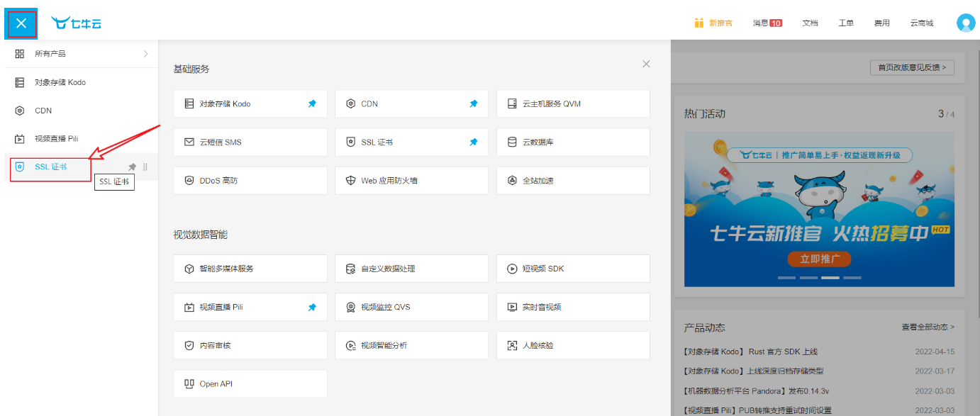The width and height of the screenshot is (980, 416).
Task: Unpin 对象存储 Kodo in the services grid
Action: point(312,103)
